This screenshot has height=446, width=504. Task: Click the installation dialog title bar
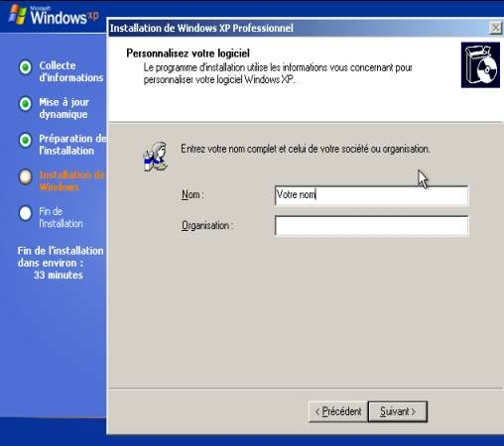click(298, 28)
